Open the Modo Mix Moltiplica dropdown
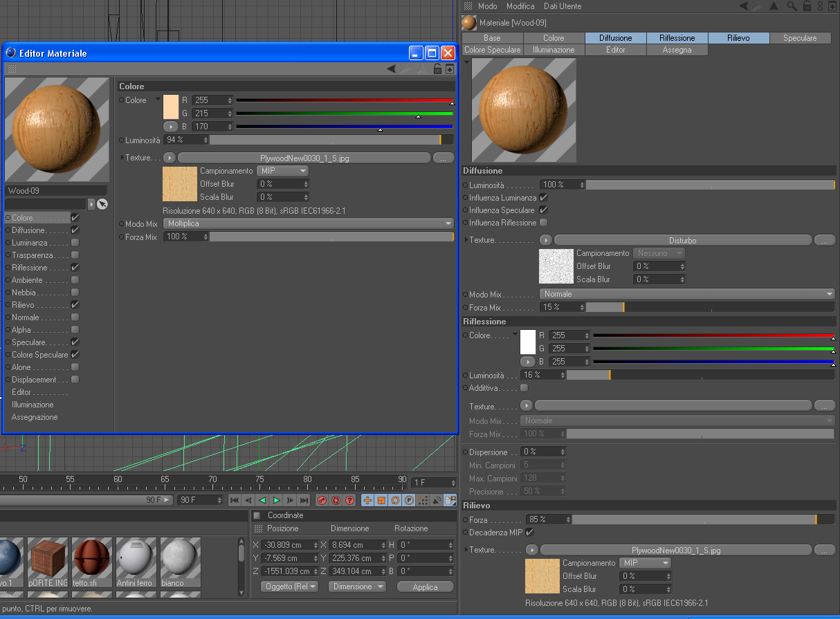The width and height of the screenshot is (840, 619). coord(309,223)
